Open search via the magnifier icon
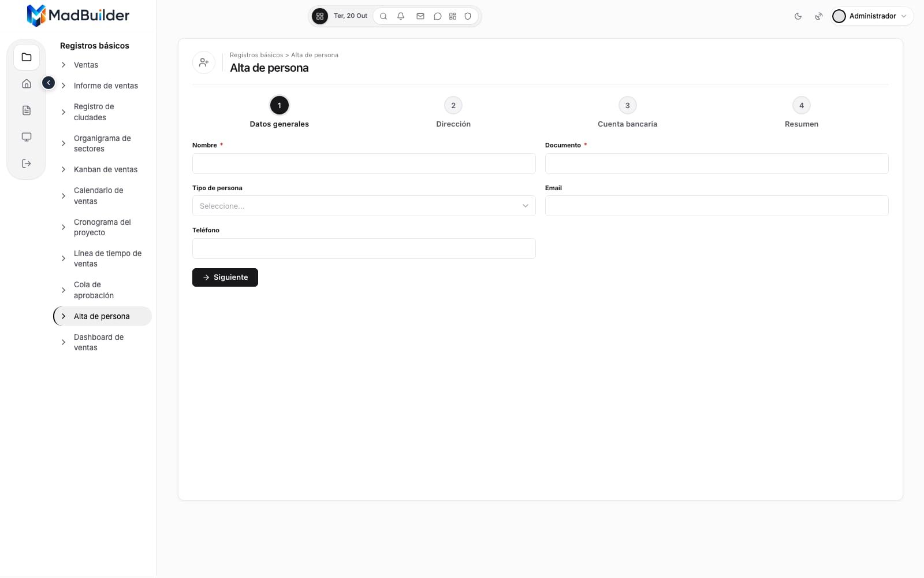The image size is (924, 578). click(383, 16)
